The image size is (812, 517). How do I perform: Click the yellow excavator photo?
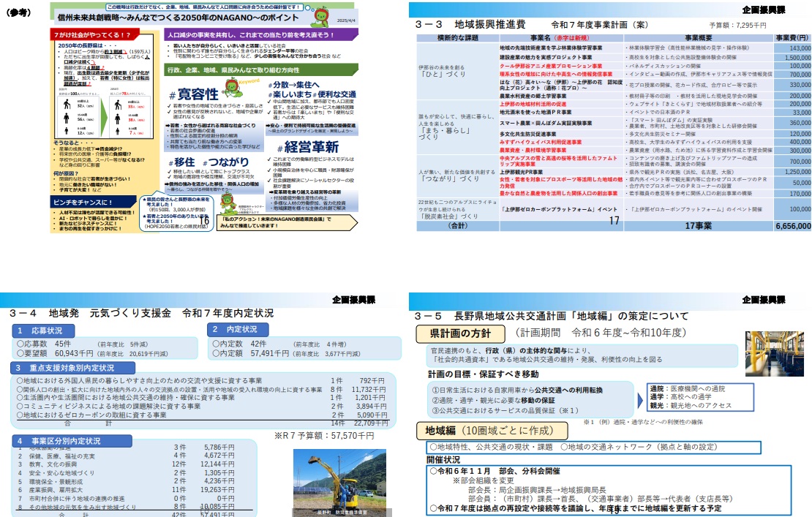click(339, 483)
